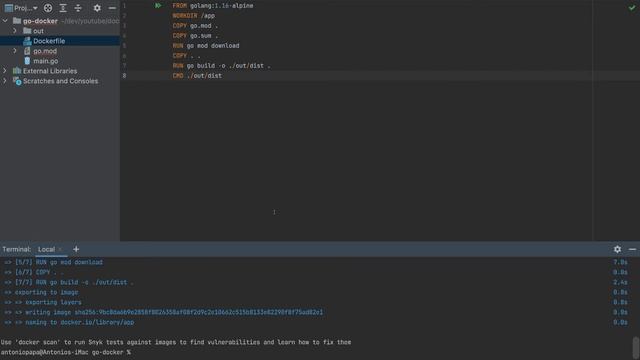Screen dimensions: 640x360
Task: Click the run gutter icon on line 1
Action: pyautogui.click(x=158, y=6)
